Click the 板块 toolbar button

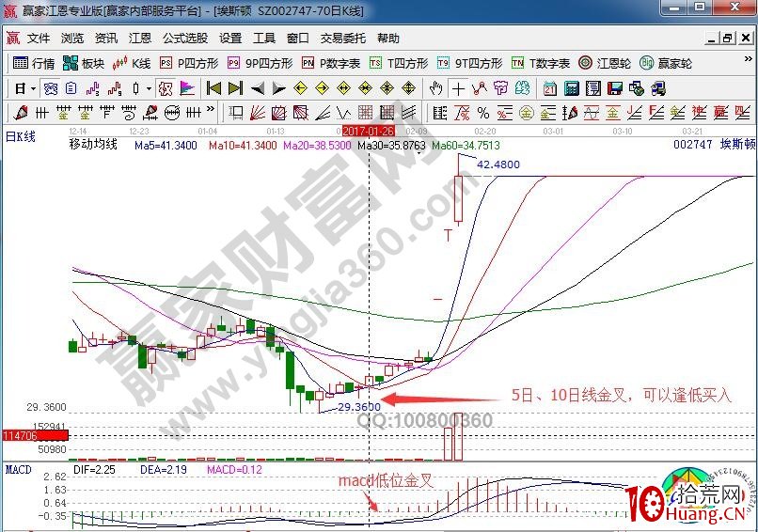(84, 63)
